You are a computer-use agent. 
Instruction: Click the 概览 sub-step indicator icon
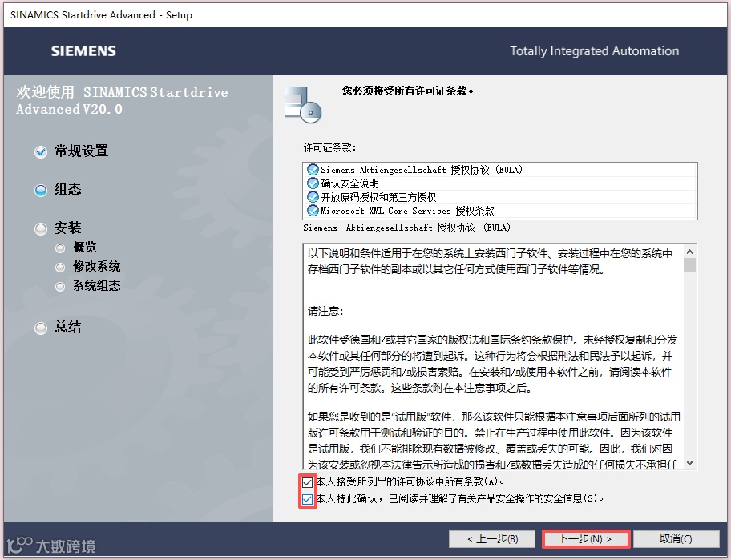point(59,248)
